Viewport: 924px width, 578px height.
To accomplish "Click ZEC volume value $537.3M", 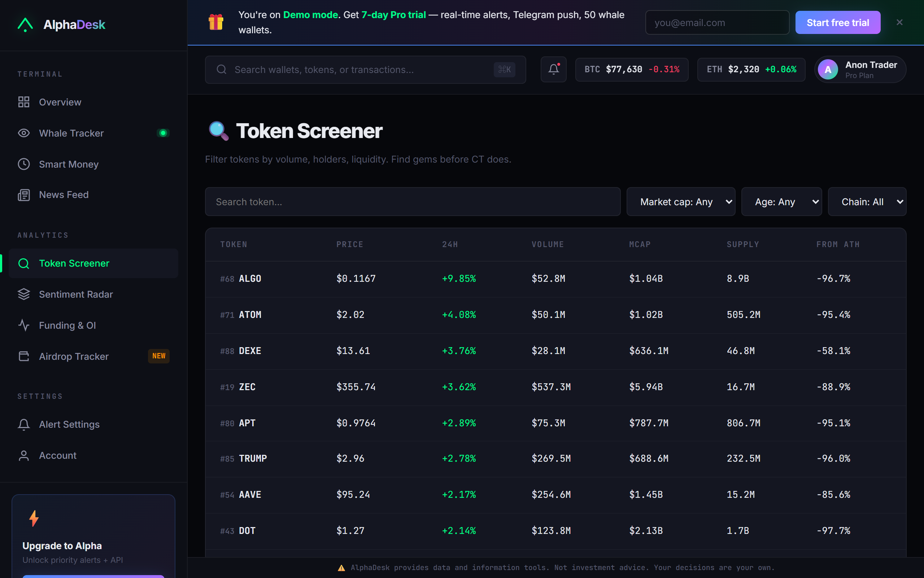I will point(551,387).
